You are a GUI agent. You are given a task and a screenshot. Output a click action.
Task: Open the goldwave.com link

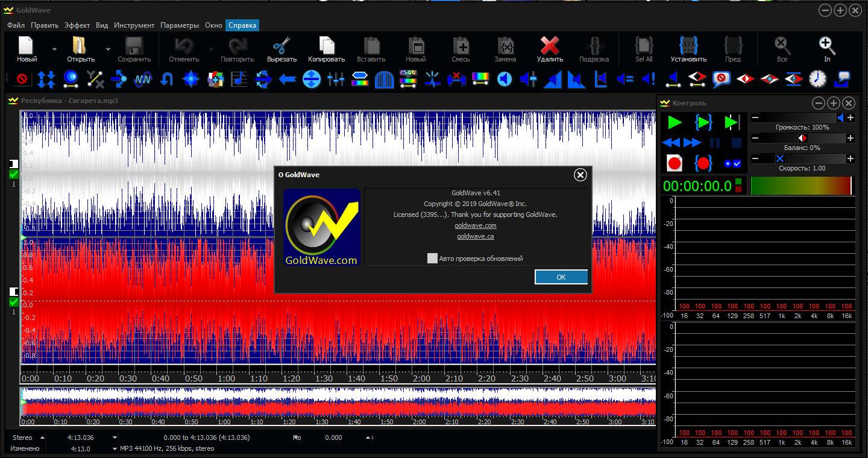point(476,225)
